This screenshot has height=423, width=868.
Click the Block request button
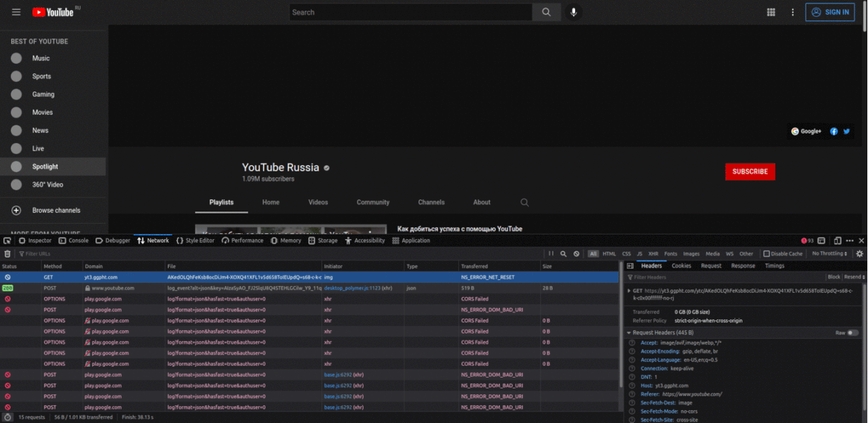833,277
